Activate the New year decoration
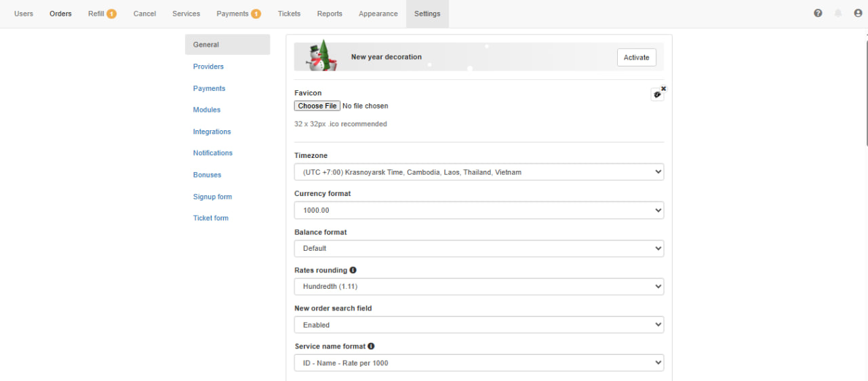 (636, 58)
